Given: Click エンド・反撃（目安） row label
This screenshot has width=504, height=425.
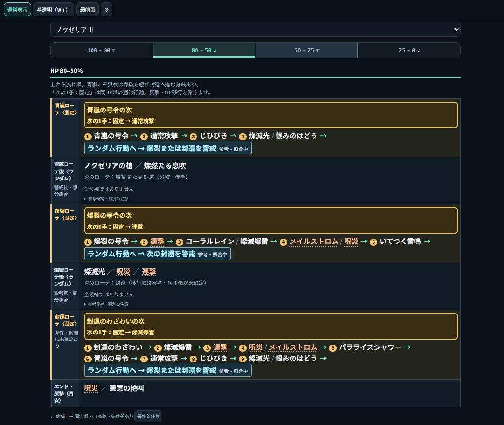Looking at the screenshot, I should click(64, 393).
